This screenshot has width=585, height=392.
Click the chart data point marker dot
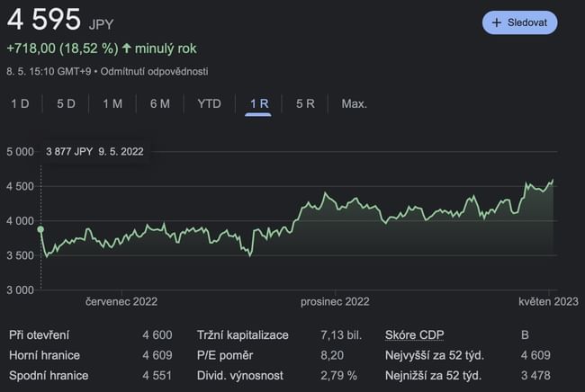tap(40, 229)
